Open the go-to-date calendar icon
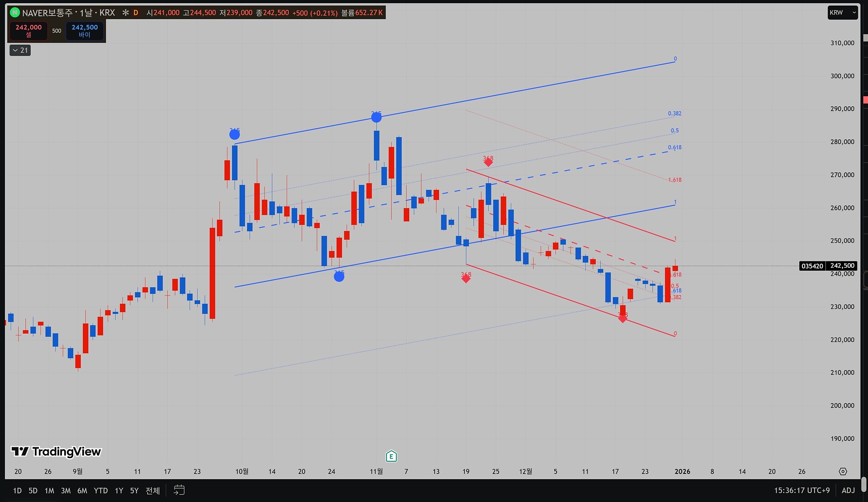 [x=179, y=490]
